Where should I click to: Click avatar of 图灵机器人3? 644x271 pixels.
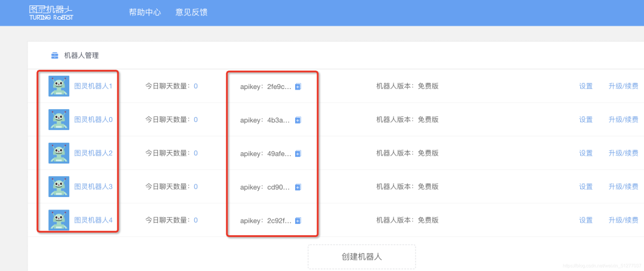pos(58,187)
